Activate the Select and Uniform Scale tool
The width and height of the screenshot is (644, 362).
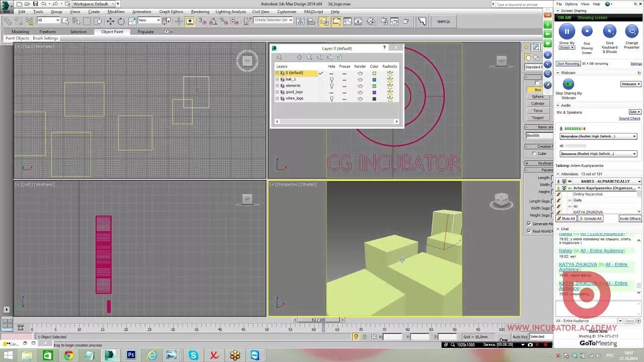tap(132, 21)
